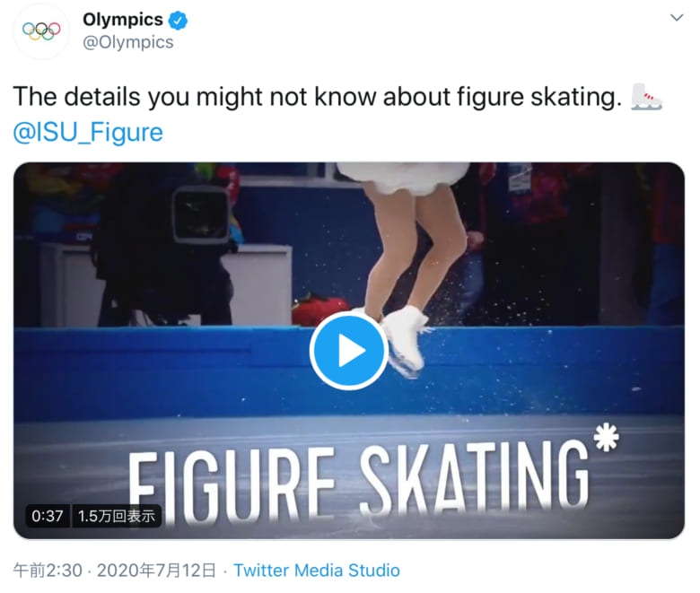
Task: Expand the tweet options chevron
Action: pos(675,18)
